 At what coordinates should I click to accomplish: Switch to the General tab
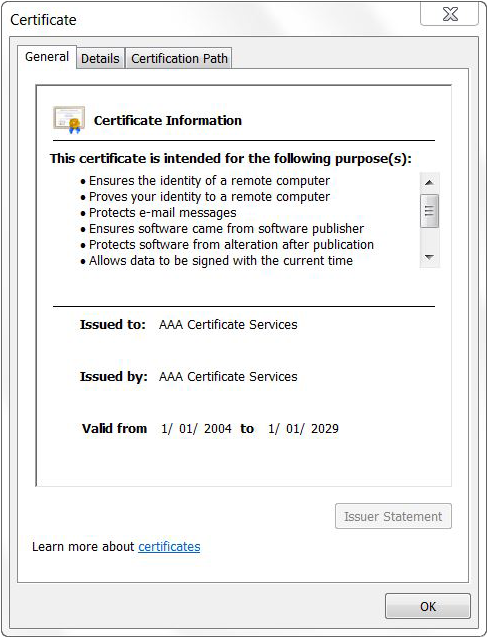47,57
